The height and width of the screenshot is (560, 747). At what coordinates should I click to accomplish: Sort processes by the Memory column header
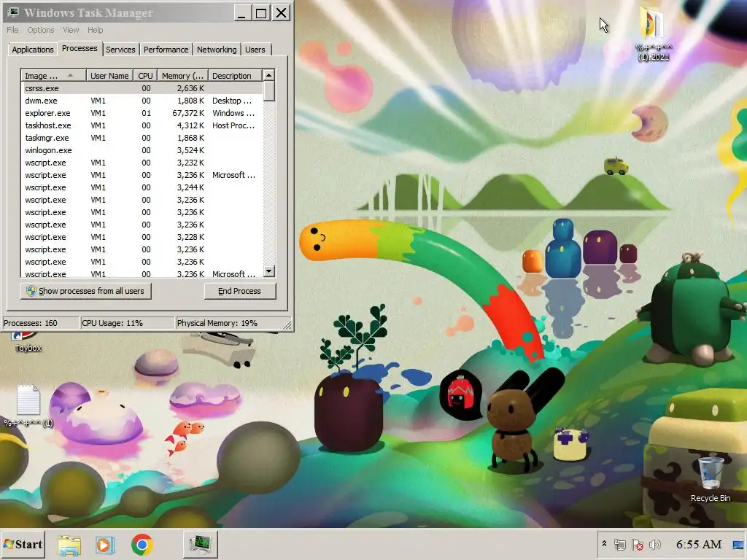point(182,76)
